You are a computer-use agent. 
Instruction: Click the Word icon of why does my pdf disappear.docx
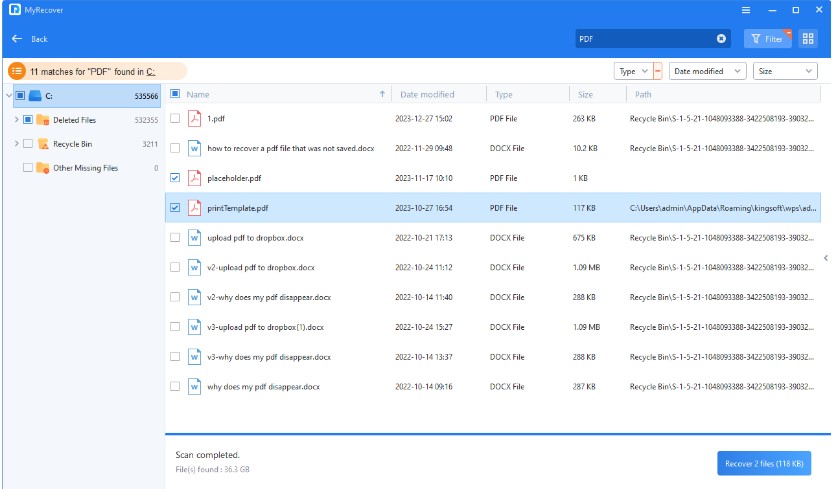pyautogui.click(x=195, y=386)
